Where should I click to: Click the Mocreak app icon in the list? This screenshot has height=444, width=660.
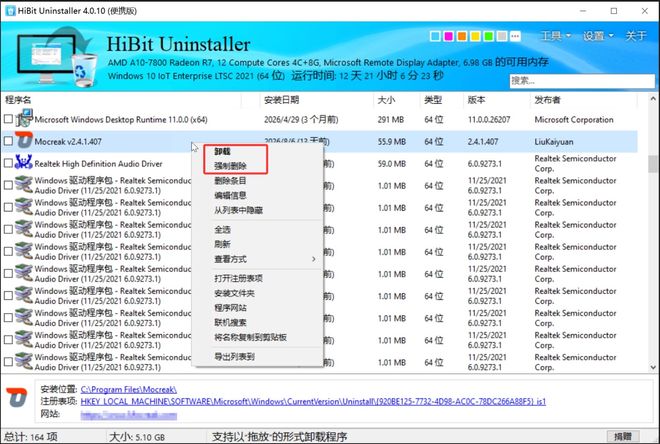[24, 140]
